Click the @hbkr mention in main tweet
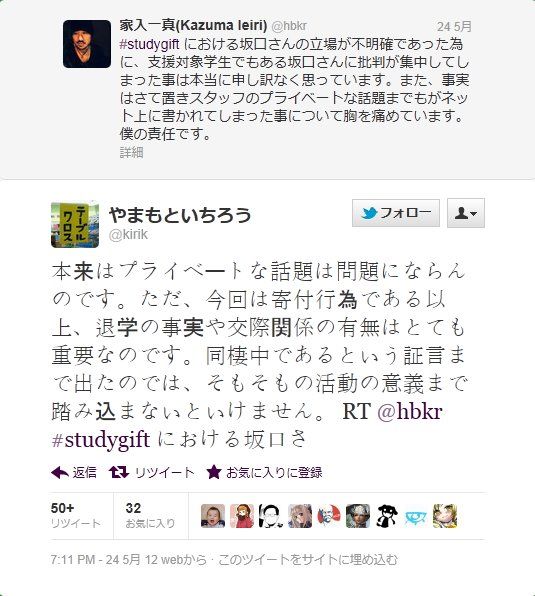The width and height of the screenshot is (535, 596). pos(410,412)
